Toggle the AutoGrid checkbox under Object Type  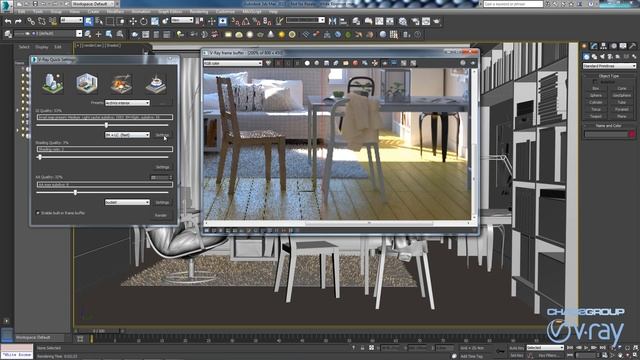(594, 82)
